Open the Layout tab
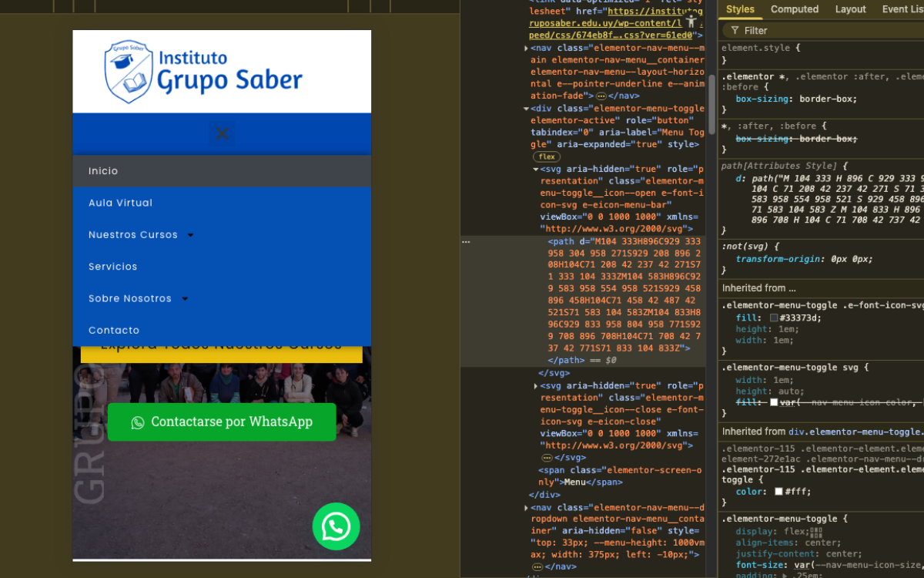The image size is (924, 578). [851, 9]
